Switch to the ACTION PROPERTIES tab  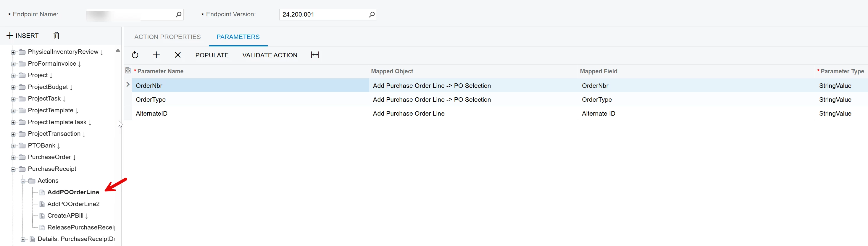tap(167, 37)
